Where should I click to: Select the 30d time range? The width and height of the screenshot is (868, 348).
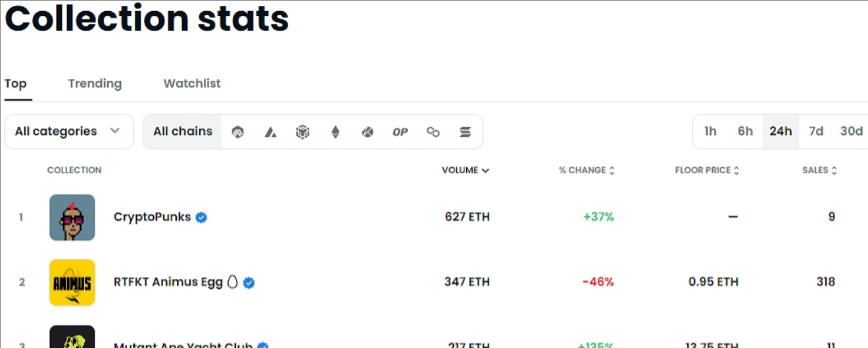[851, 132]
